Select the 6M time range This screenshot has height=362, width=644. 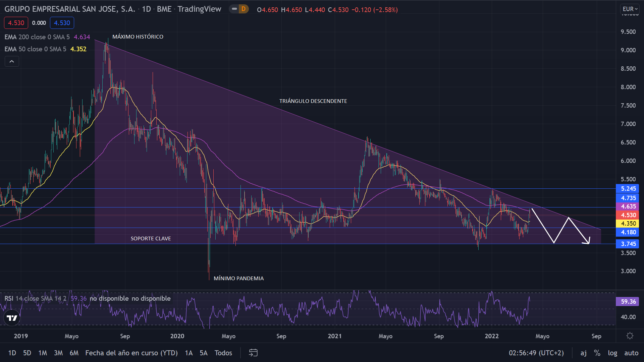click(74, 353)
